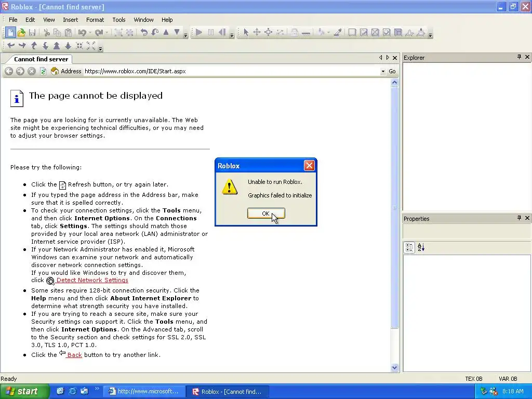Click the filled purple square tool
Viewport: 532px width, 399px height.
(398, 33)
